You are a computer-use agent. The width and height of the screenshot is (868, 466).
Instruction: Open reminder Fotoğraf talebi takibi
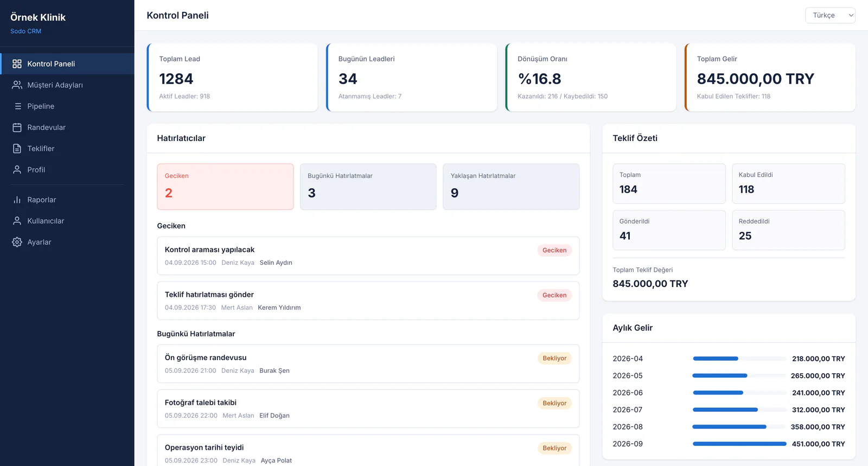368,408
